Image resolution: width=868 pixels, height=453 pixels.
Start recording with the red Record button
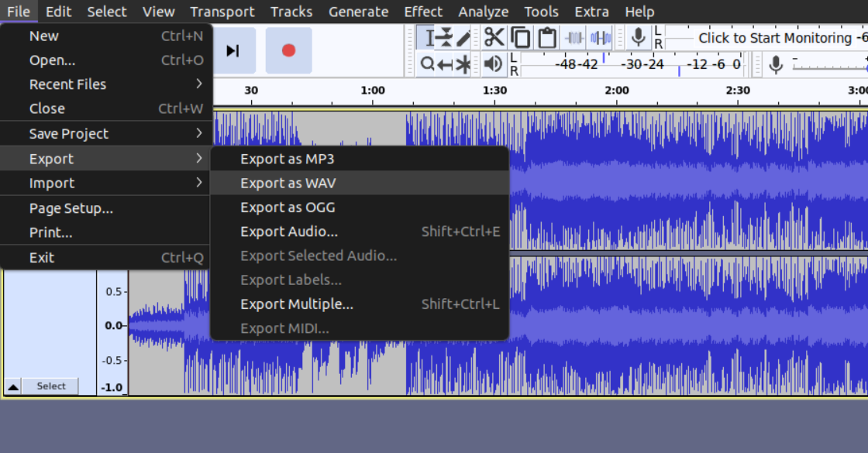coord(288,51)
